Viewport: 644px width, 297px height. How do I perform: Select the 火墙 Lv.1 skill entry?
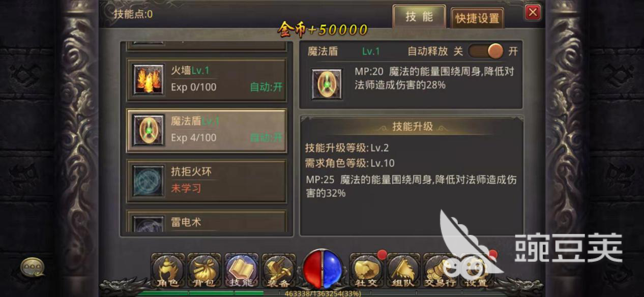click(x=207, y=79)
